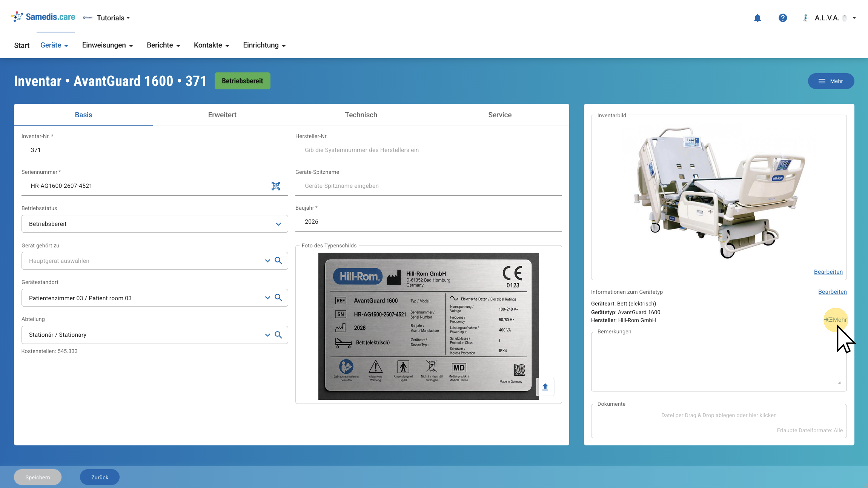Open the Geräte menu
This screenshot has height=488, width=868.
(54, 45)
